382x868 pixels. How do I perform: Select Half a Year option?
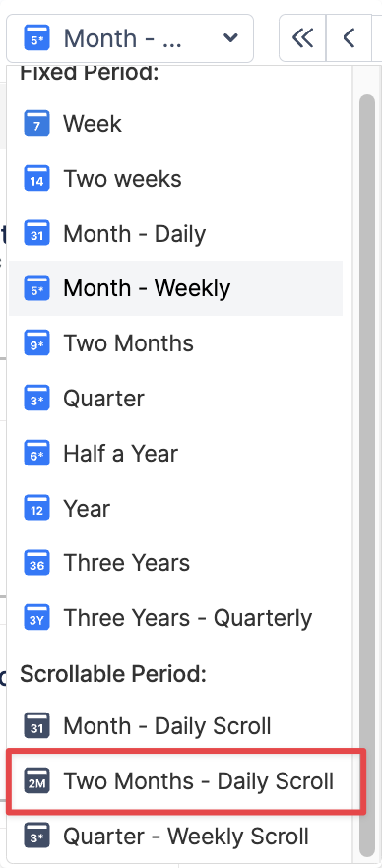[x=175, y=454]
